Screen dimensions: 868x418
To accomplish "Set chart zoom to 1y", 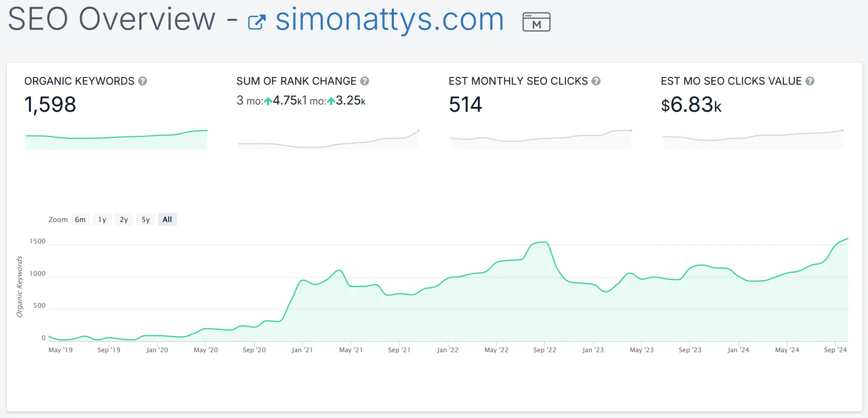I will [x=102, y=220].
